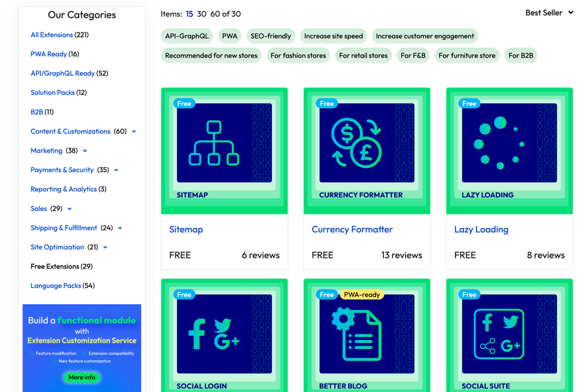588x392 pixels.
Task: Select the For B2B tag
Action: click(521, 56)
